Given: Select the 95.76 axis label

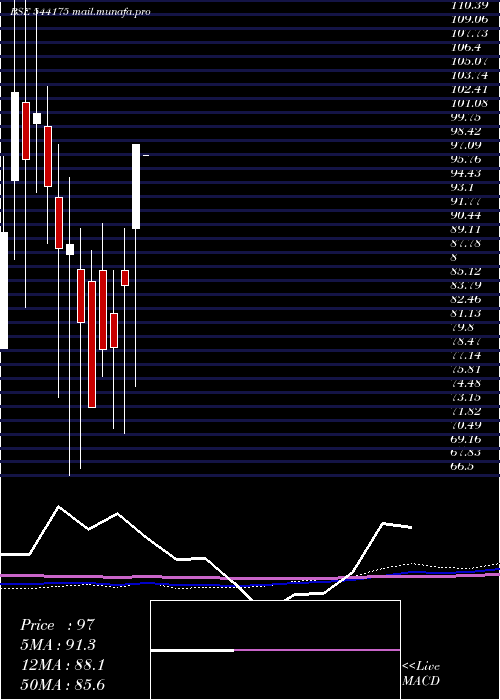Looking at the screenshot, I should pos(466,159).
